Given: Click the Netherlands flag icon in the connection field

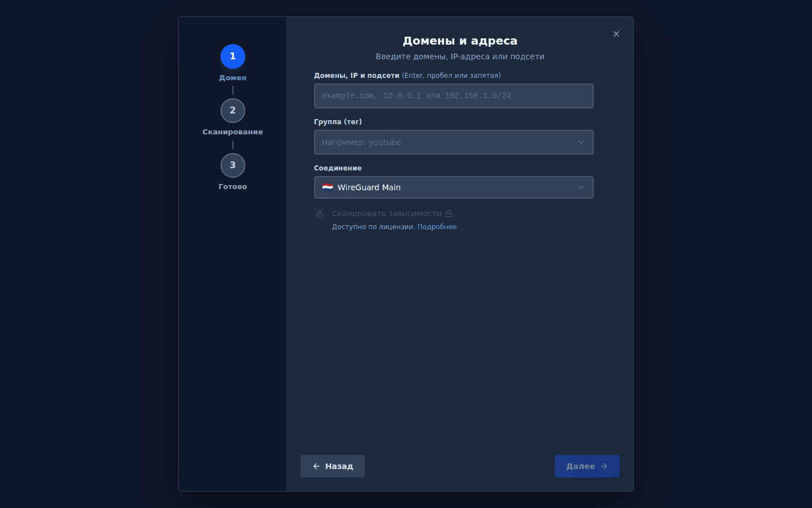Looking at the screenshot, I should click(x=328, y=187).
